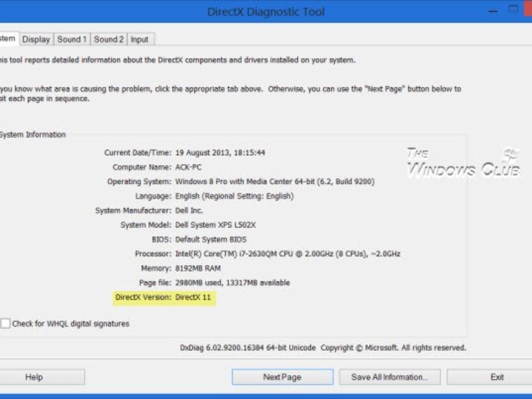
Task: Switch to the Display tab
Action: tap(36, 39)
